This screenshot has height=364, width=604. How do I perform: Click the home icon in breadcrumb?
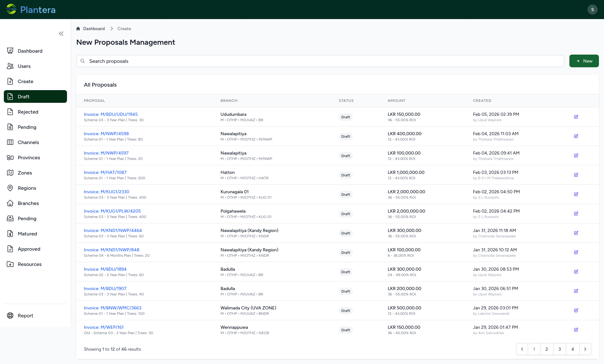[78, 29]
